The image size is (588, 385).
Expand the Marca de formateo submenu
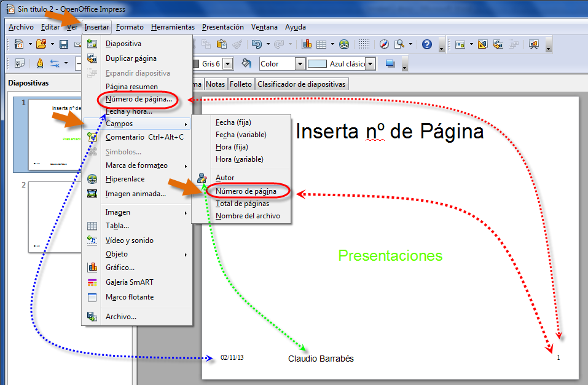point(186,166)
